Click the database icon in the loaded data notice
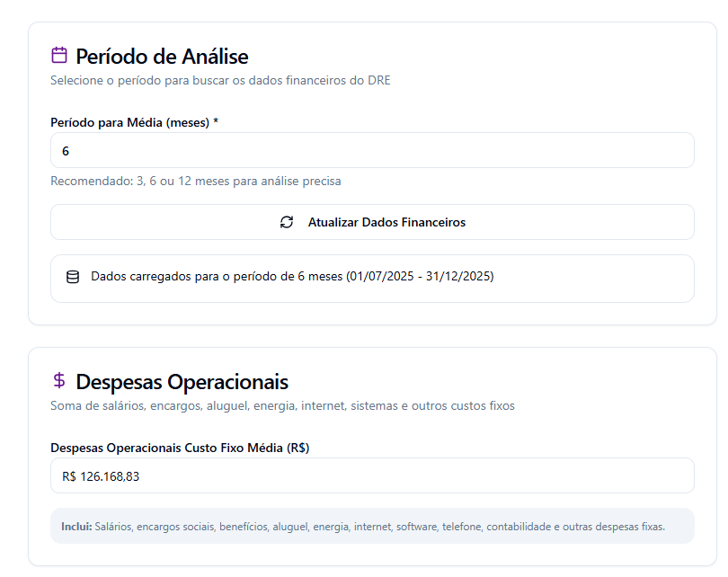This screenshot has height=577, width=728. (73, 277)
